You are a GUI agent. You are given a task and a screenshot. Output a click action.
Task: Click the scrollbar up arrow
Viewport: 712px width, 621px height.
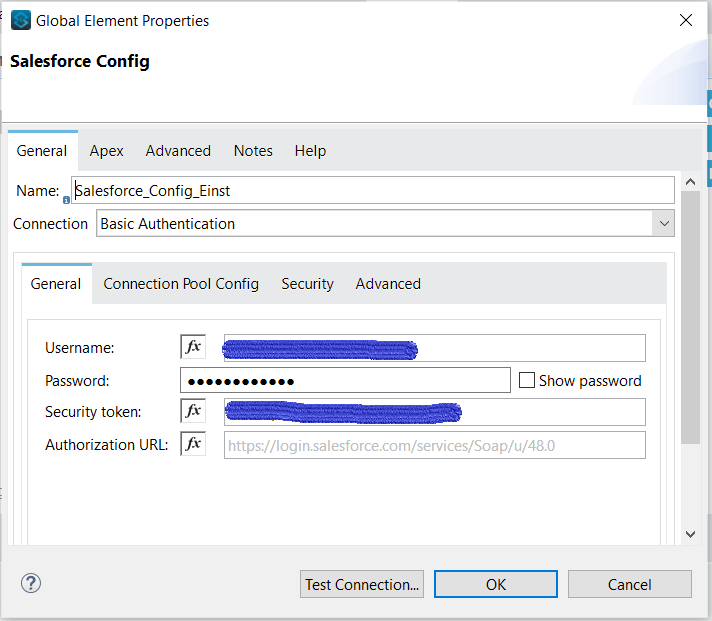pos(691,182)
